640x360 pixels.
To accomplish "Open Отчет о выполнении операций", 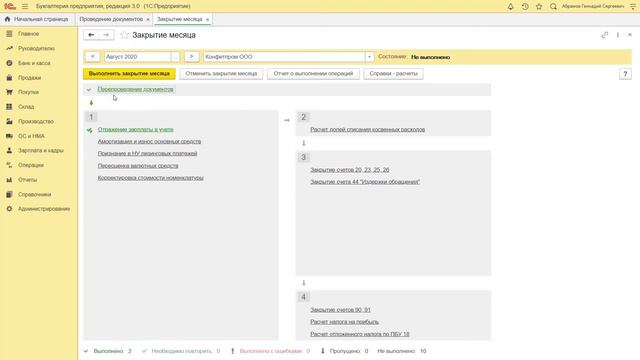I will pyautogui.click(x=313, y=74).
